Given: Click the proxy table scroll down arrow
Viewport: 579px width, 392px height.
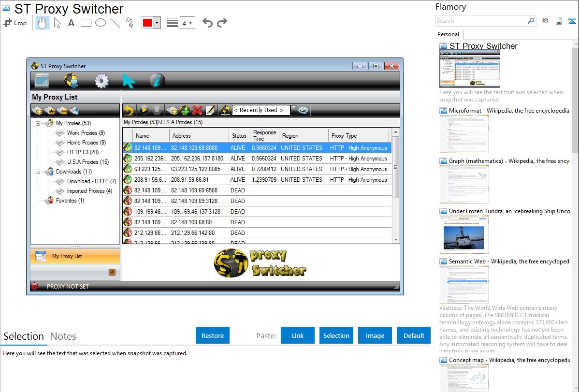Looking at the screenshot, I should [x=395, y=239].
